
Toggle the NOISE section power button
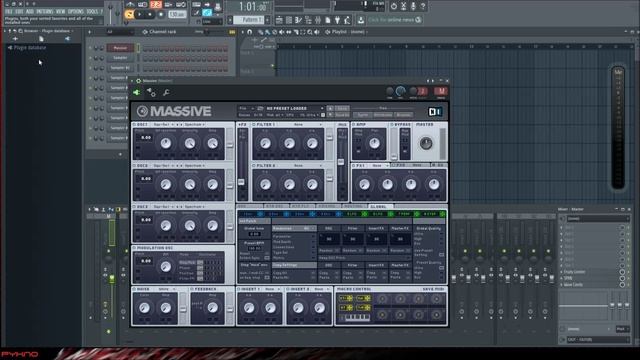pyautogui.click(x=134, y=289)
